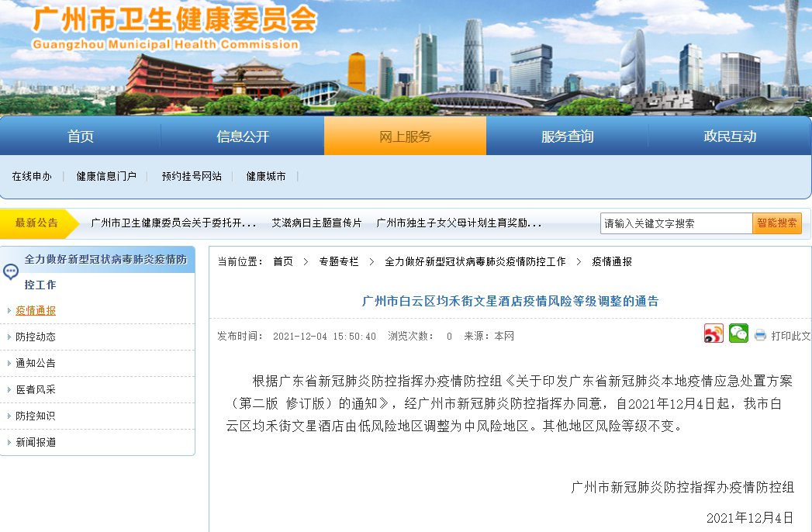
Task: Open the 服务查询 navigation tab
Action: (x=567, y=136)
